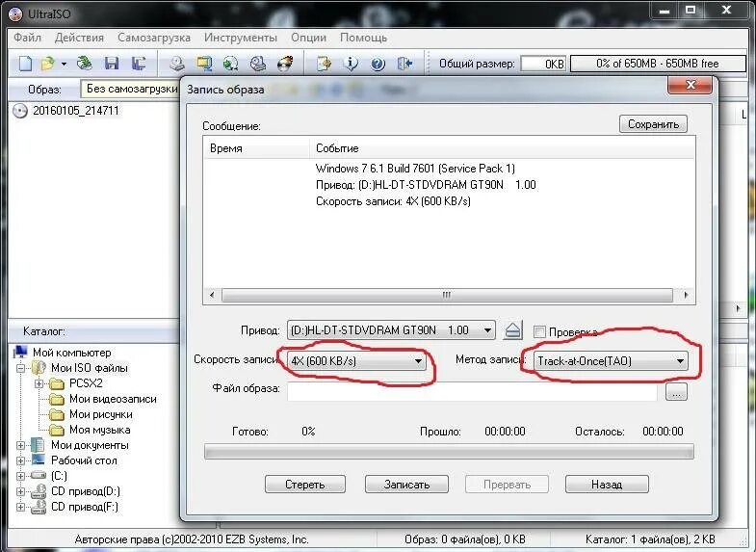Click the Reopen/open CD green toolbar icon
756x552 pixels.
[x=85, y=64]
